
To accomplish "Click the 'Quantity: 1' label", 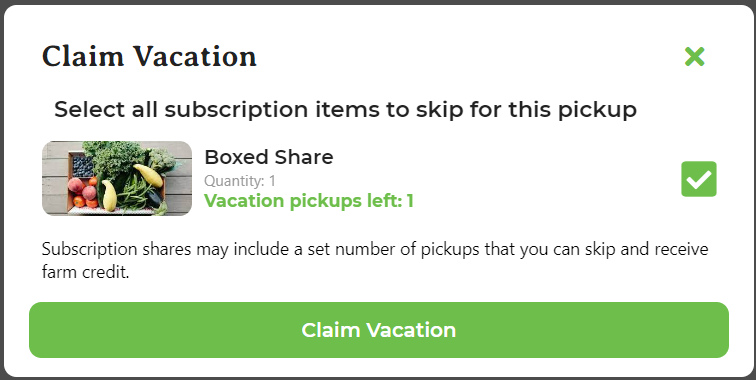I will tap(240, 181).
